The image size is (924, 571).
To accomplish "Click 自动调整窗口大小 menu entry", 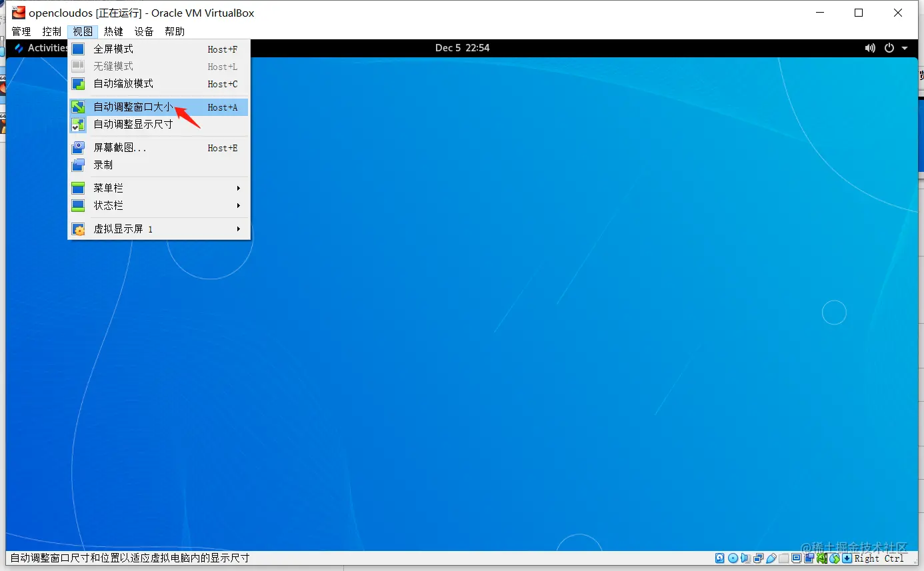I will pos(159,107).
